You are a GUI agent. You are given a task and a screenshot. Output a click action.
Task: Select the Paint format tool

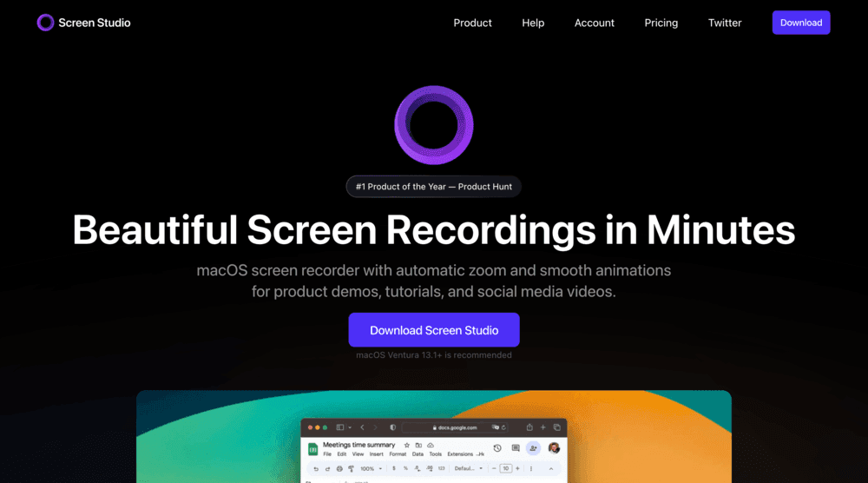pyautogui.click(x=351, y=468)
